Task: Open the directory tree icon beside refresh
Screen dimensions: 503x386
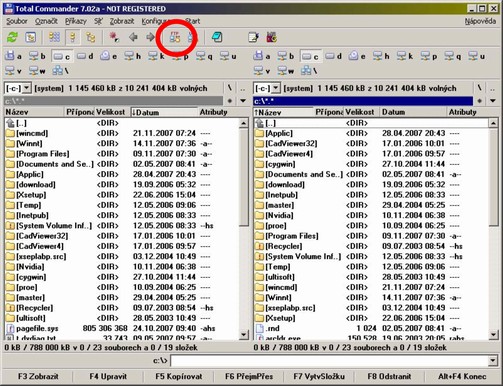Action: click(x=31, y=37)
